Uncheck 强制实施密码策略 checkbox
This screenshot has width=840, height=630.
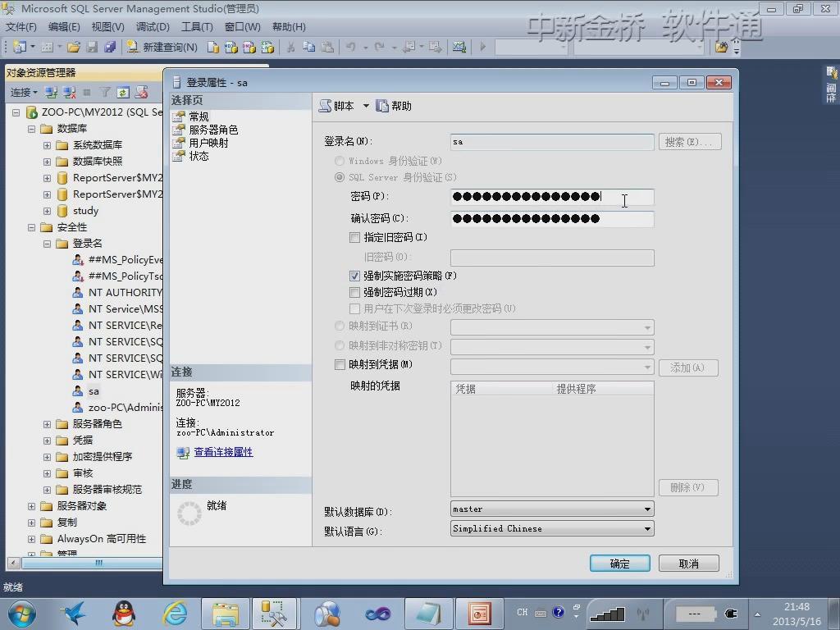click(354, 276)
